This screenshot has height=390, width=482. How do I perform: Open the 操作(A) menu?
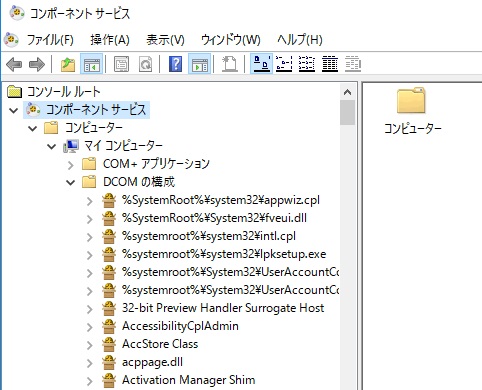[110, 40]
